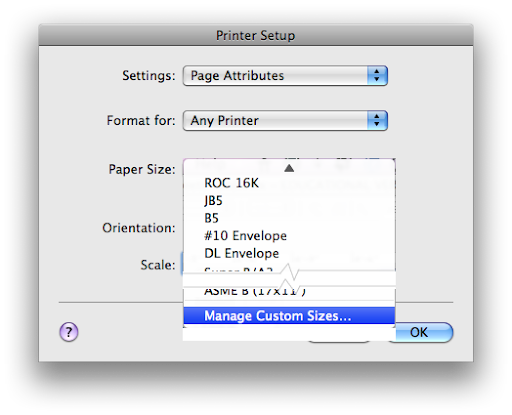Select the ASME B (17x11) entry

(289, 292)
